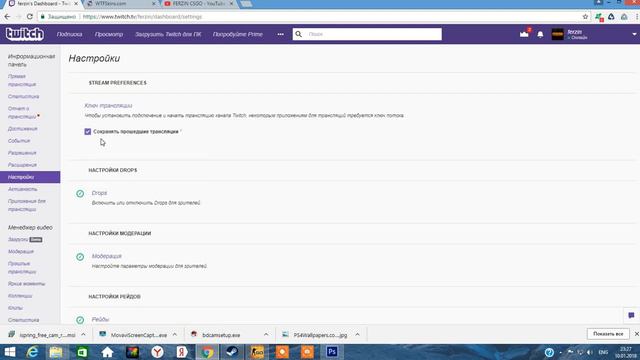This screenshot has width=640, height=360.
Task: Open the dark triangle extension icon in toolbar
Action: (611, 17)
